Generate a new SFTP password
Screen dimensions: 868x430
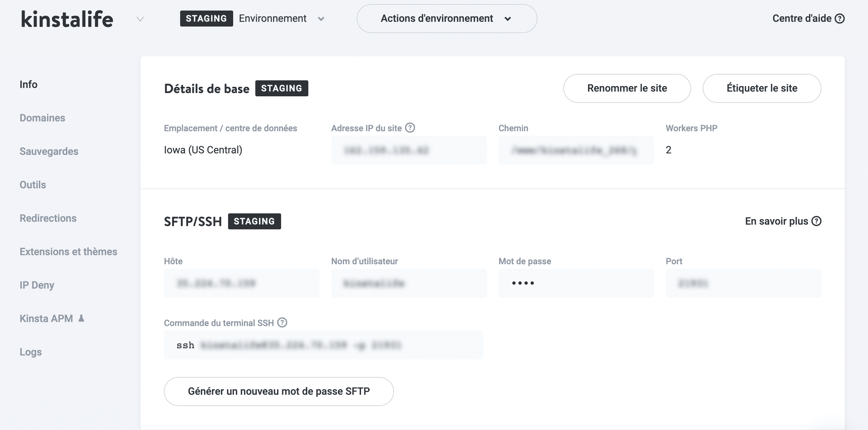pyautogui.click(x=278, y=391)
